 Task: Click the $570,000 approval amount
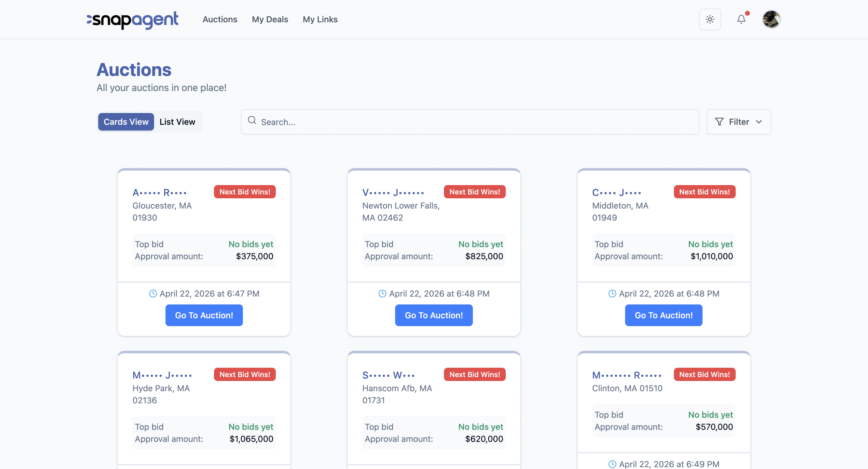click(x=714, y=427)
